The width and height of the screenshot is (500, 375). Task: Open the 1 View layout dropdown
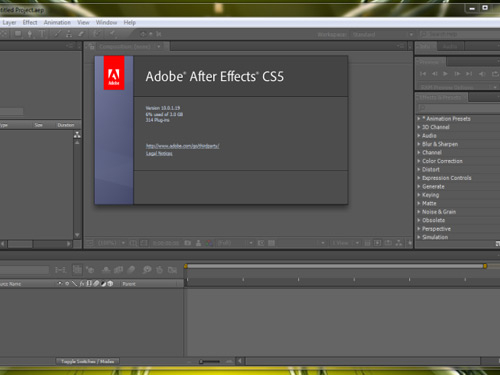(345, 243)
